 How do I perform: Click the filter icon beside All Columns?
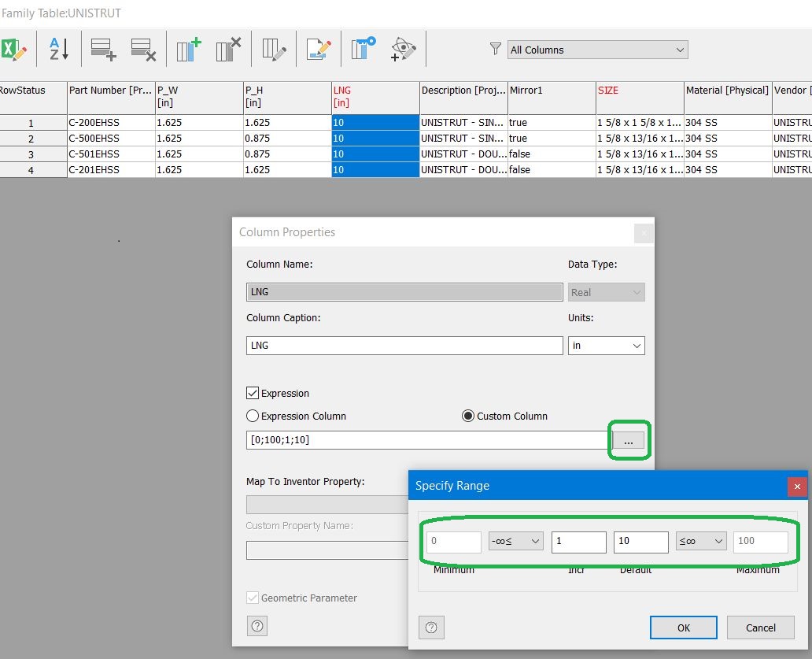click(495, 49)
